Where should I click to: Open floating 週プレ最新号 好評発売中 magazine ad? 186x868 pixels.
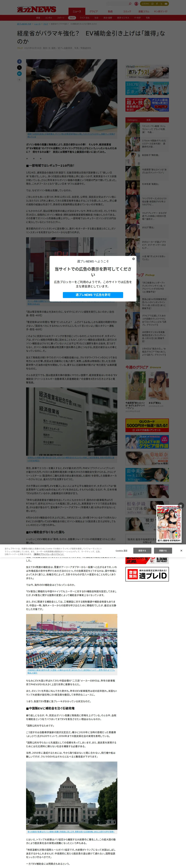(169, 524)
